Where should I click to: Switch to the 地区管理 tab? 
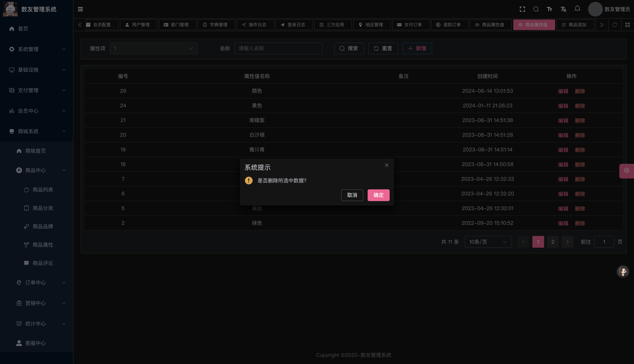(x=372, y=25)
